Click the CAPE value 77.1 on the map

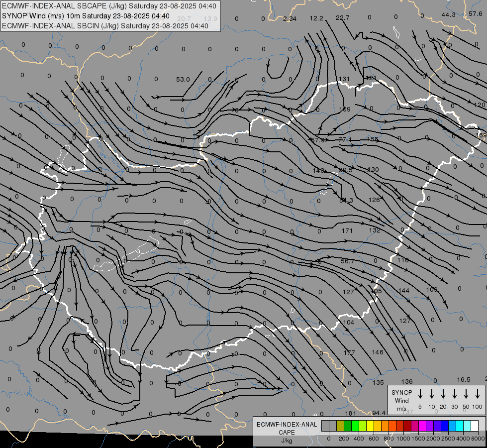[345, 139]
